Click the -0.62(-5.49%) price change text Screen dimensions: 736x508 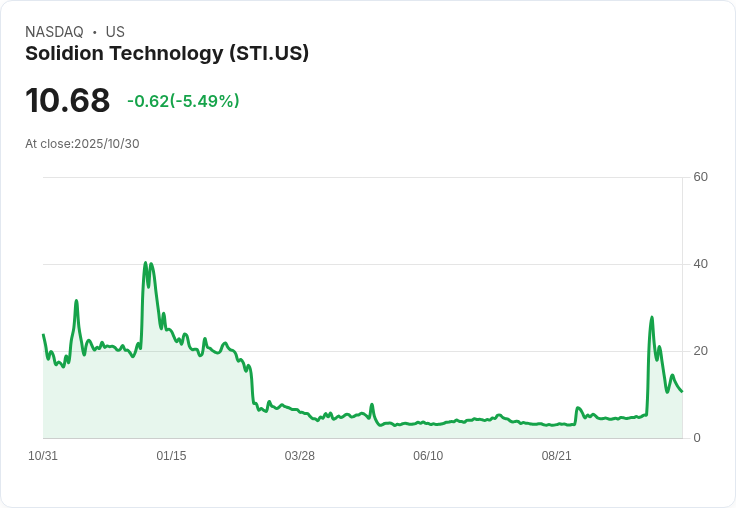[x=183, y=101]
